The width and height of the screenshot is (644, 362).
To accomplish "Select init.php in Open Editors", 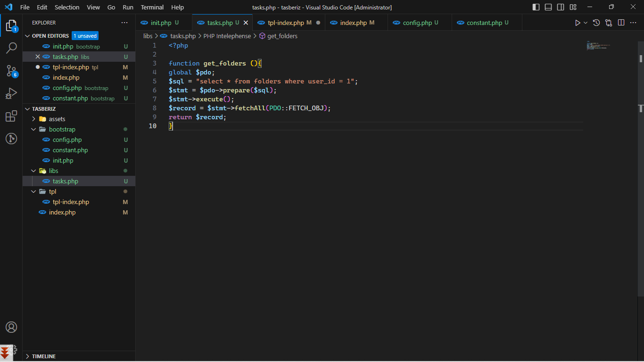I will click(x=79, y=46).
